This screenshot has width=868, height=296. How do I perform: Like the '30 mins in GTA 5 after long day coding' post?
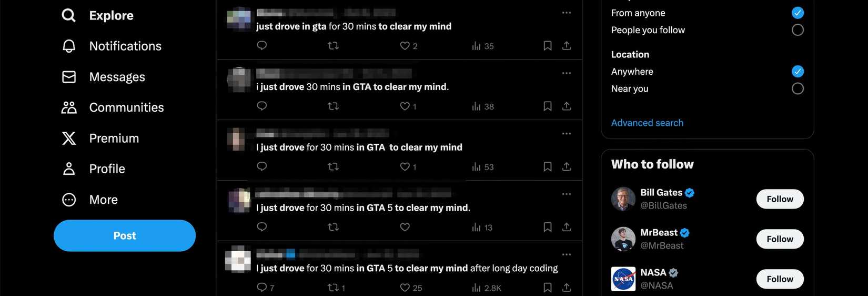click(x=405, y=288)
